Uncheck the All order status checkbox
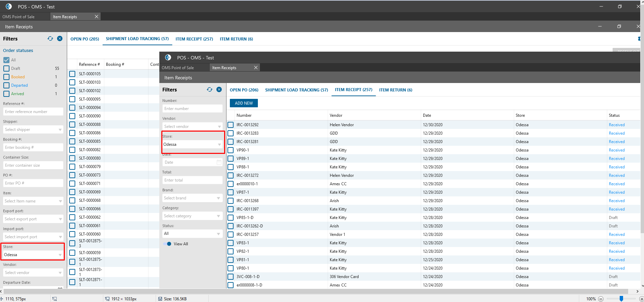The height and width of the screenshot is (302, 644). (x=6, y=60)
